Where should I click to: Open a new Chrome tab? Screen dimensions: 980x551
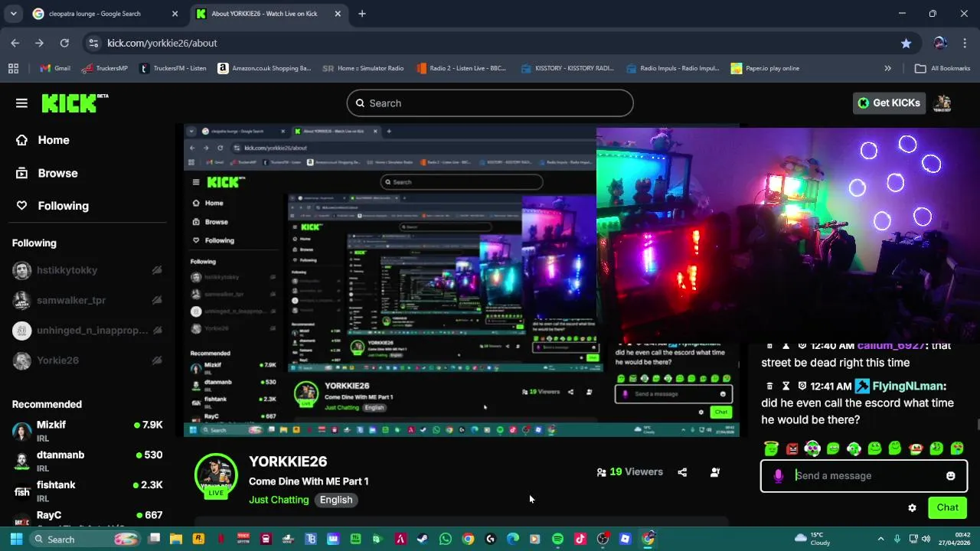coord(362,14)
